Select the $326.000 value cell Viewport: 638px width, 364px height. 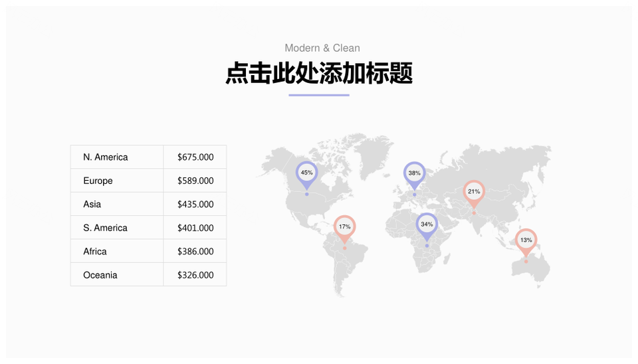coord(195,275)
